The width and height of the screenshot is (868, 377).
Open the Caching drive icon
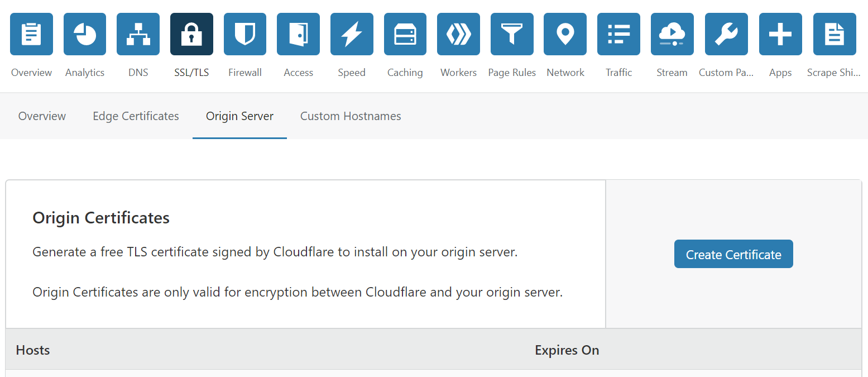[x=405, y=34]
